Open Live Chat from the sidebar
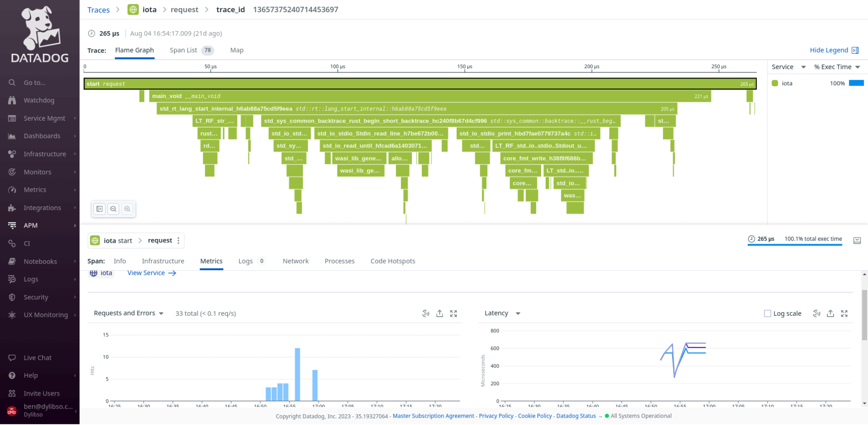 point(37,357)
